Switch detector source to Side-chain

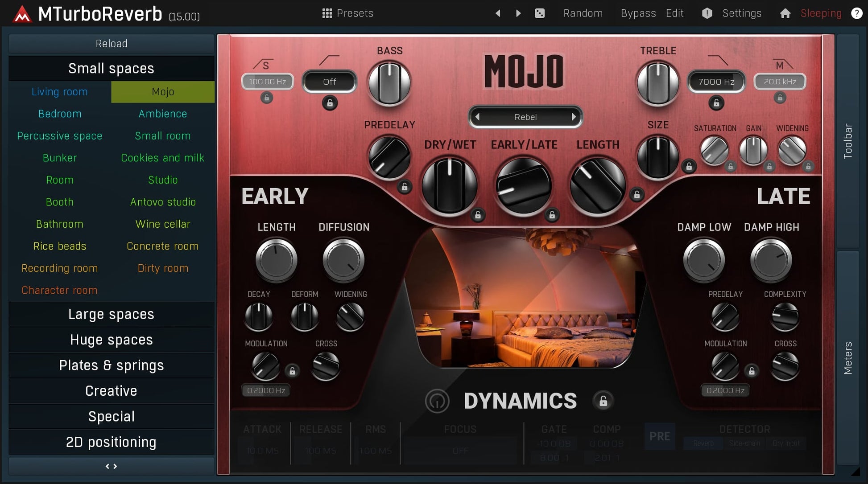pyautogui.click(x=744, y=443)
